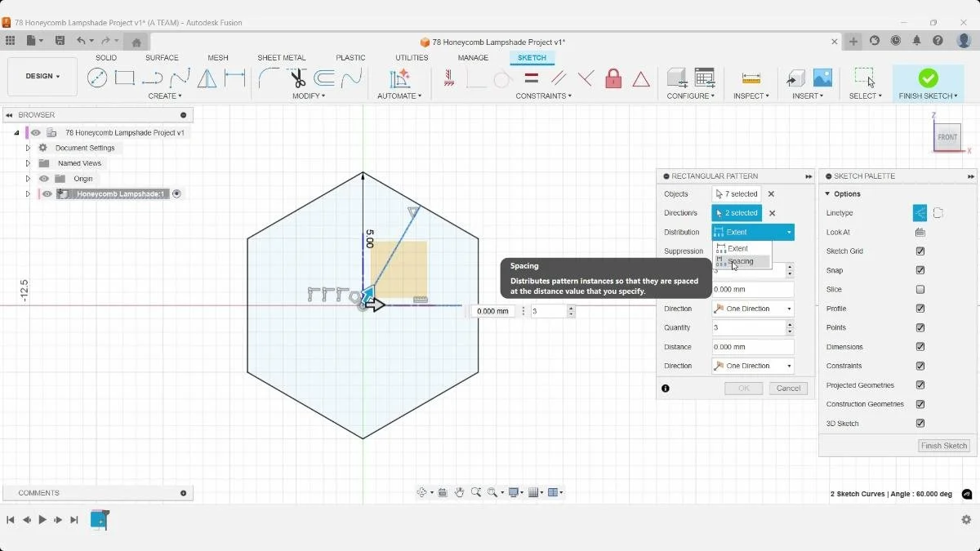The width and height of the screenshot is (980, 551).
Task: Clear the Direction/s selection with X
Action: [x=771, y=213]
